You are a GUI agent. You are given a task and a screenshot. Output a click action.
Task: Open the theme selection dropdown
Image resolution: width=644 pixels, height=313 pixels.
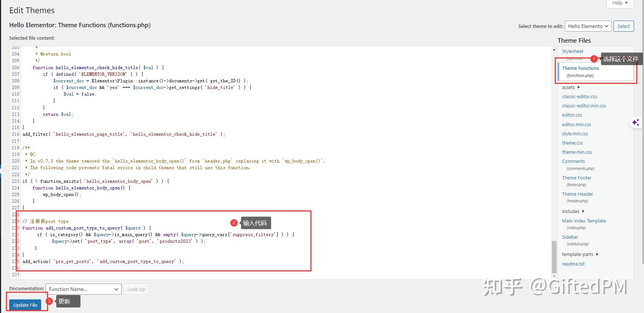pos(588,26)
